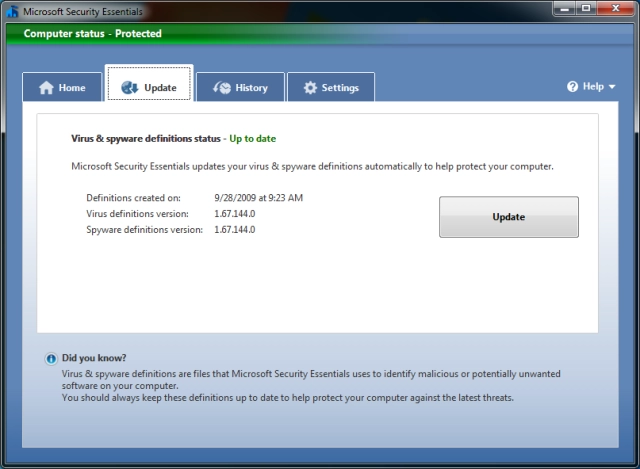
Task: Click the globe download icon on Update tab
Action: tap(130, 87)
